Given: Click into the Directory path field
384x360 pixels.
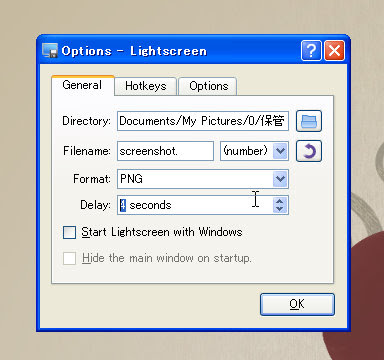Looking at the screenshot, I should (x=203, y=121).
